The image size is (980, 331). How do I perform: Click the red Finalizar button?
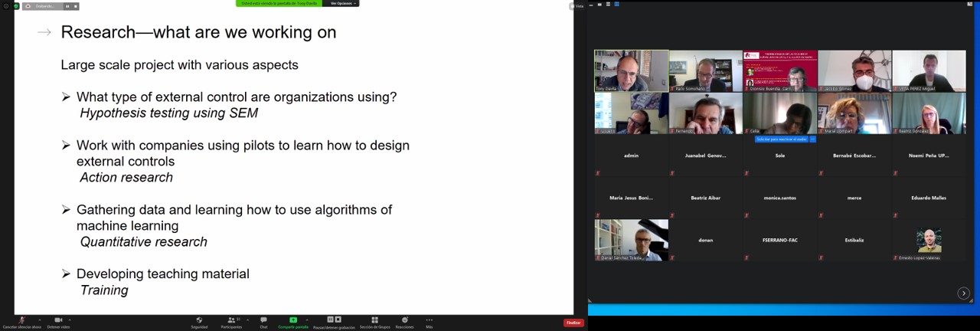[573, 323]
